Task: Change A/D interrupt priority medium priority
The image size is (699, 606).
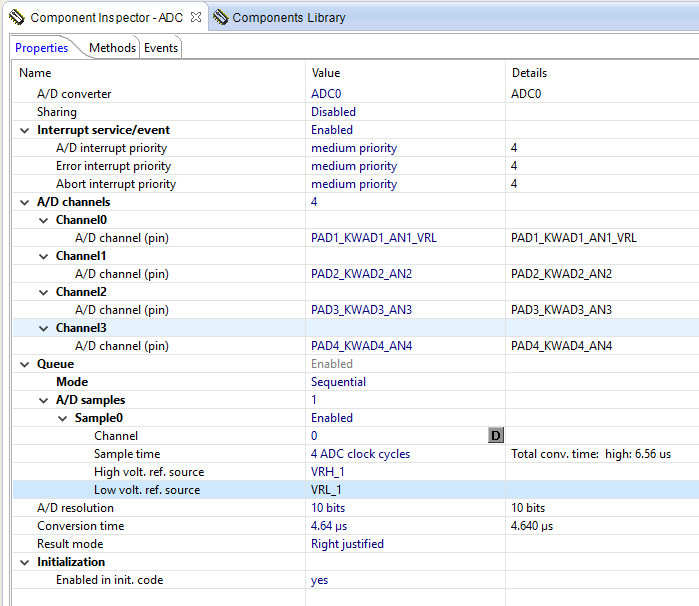Action: [354, 148]
